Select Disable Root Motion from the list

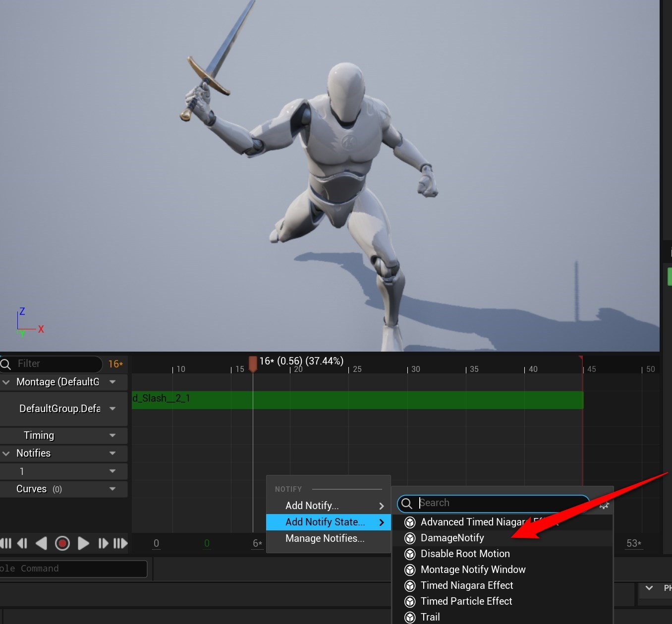tap(464, 554)
